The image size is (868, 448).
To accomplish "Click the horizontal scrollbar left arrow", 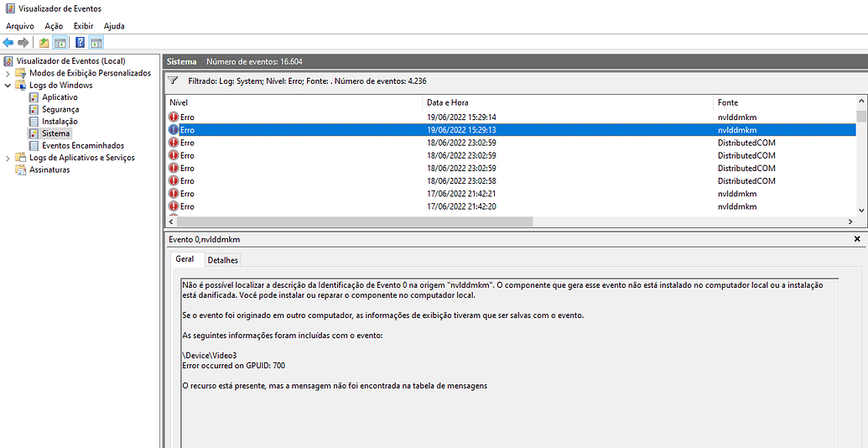I will (x=170, y=221).
